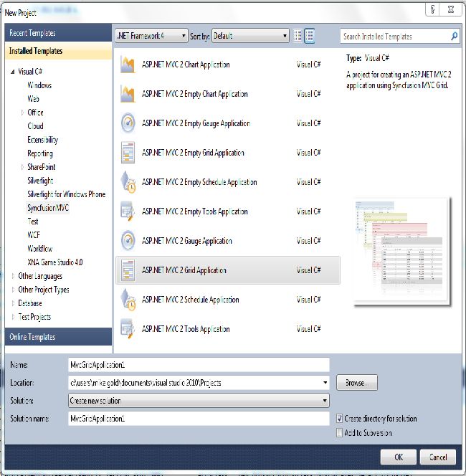This screenshot has width=466, height=476.
Task: Select Test template category
Action: 33,222
